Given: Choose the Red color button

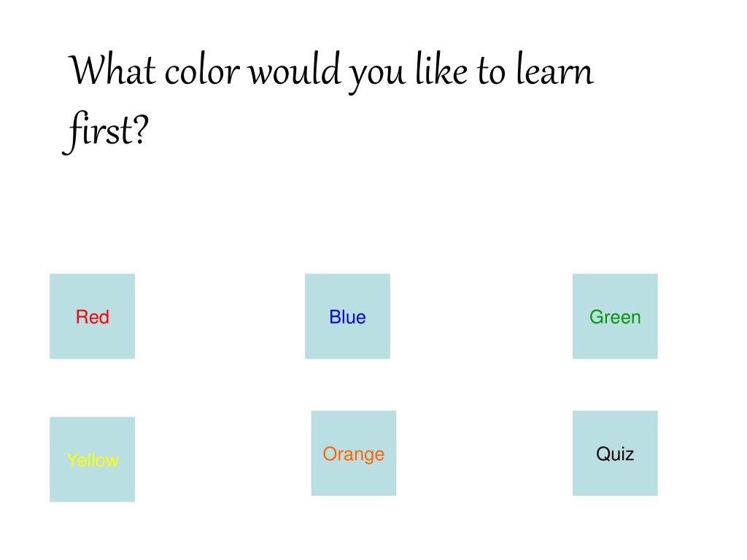Looking at the screenshot, I should 93,316.
